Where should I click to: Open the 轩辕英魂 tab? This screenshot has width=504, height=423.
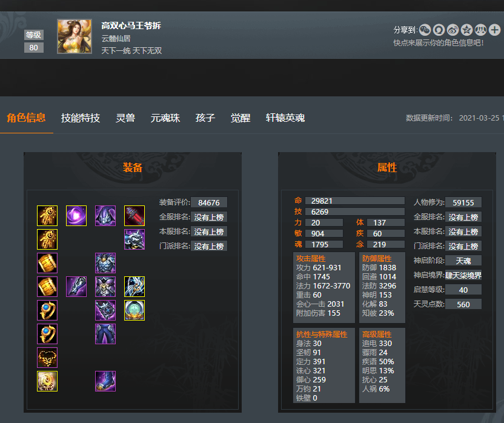[285, 118]
